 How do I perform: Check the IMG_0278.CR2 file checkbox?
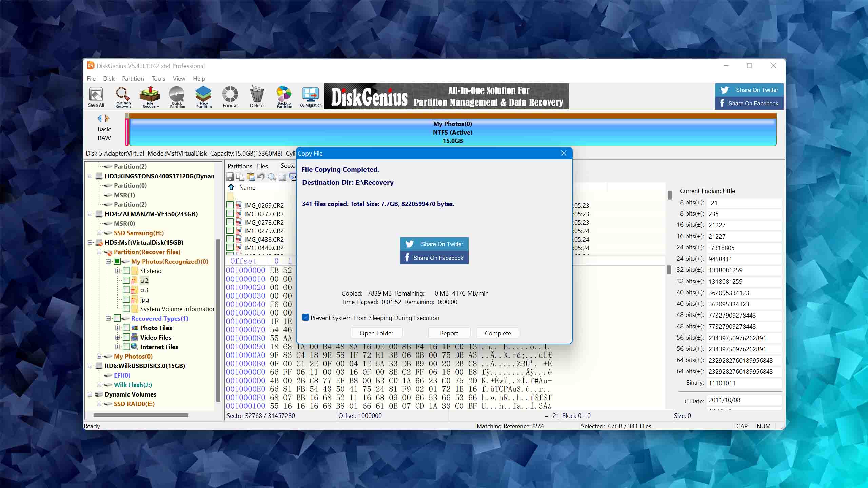click(x=230, y=222)
